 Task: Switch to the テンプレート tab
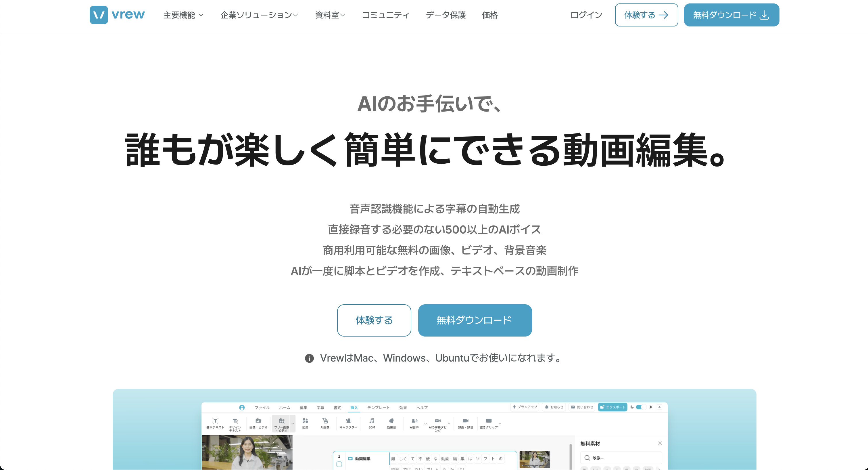coord(379,408)
